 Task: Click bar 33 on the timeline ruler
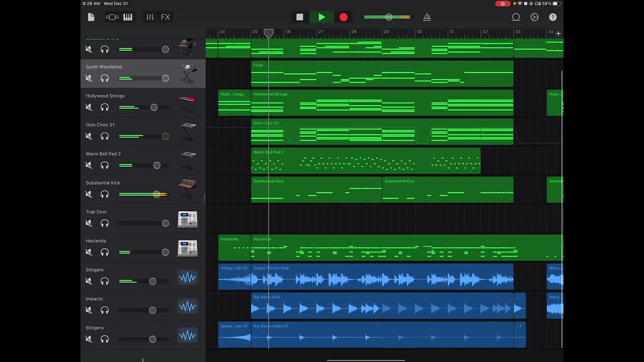click(518, 32)
